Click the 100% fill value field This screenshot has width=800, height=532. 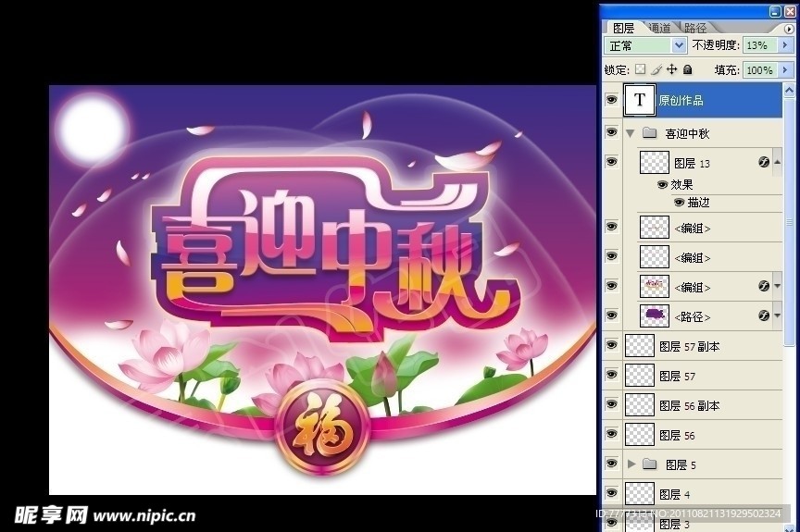761,69
